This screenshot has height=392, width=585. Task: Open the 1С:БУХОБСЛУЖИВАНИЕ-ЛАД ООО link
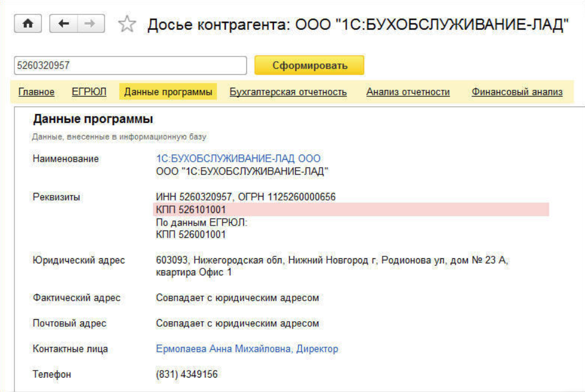pyautogui.click(x=238, y=159)
